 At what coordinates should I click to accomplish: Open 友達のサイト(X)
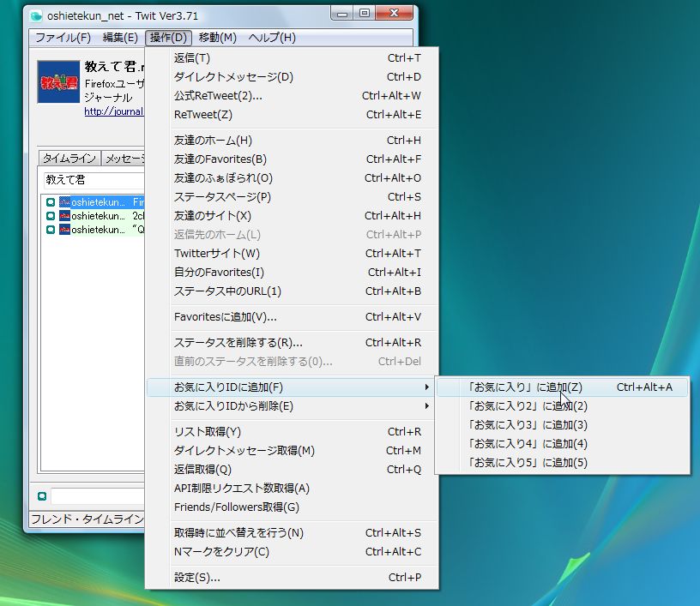[293, 216]
